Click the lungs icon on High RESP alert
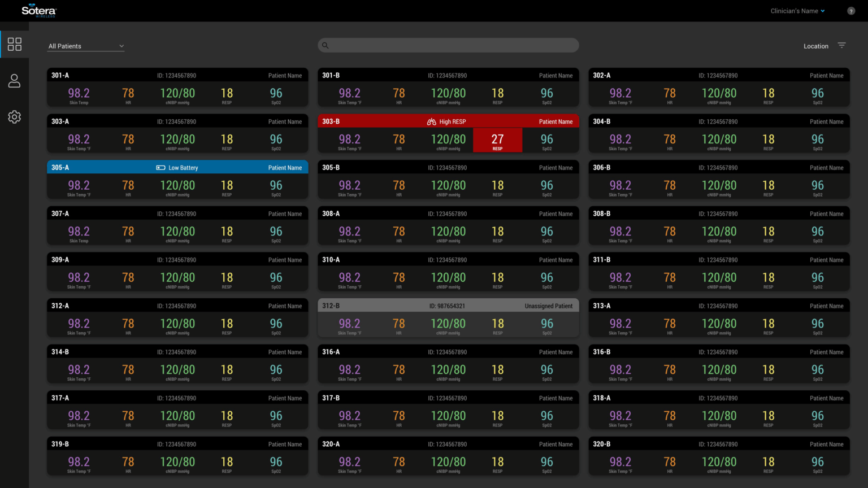This screenshot has height=488, width=868. [x=432, y=121]
